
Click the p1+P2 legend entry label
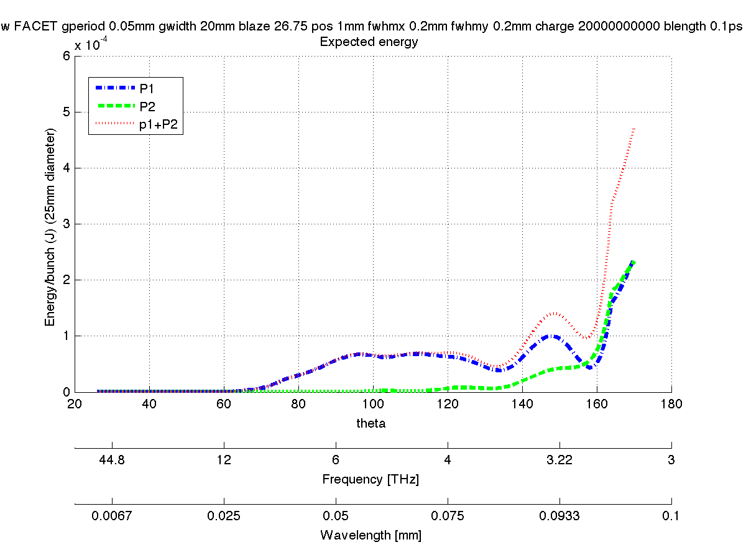pos(159,125)
